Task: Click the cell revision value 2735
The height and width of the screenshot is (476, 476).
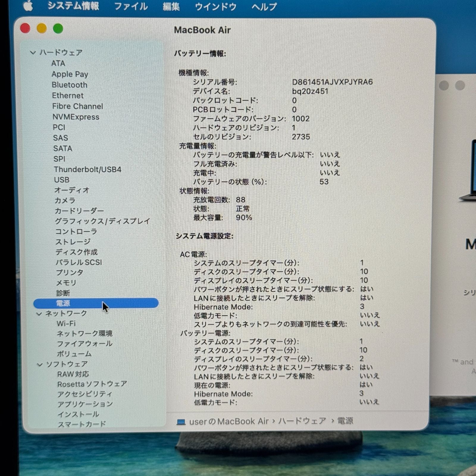Action: tap(301, 137)
